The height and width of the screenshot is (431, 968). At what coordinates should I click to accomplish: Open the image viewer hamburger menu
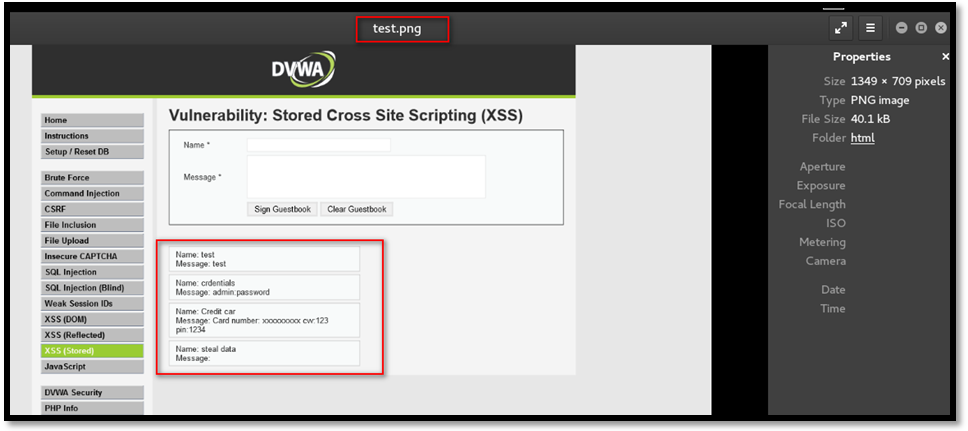coord(870,28)
